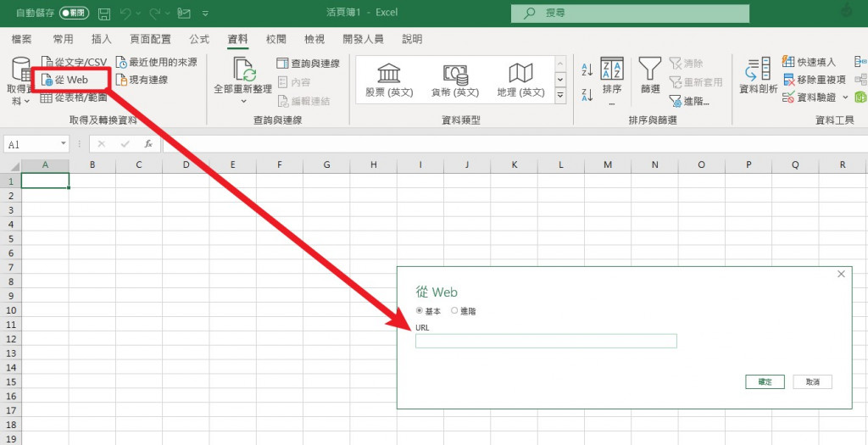Open 現有連線 existing connections
The image size is (868, 445).
pos(142,80)
